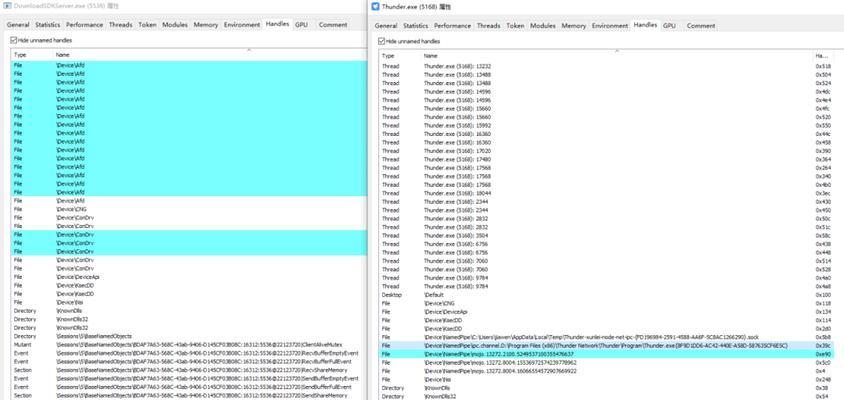The width and height of the screenshot is (844, 400).
Task: Open Modules tab in Thunder.exe window
Action: tap(543, 26)
